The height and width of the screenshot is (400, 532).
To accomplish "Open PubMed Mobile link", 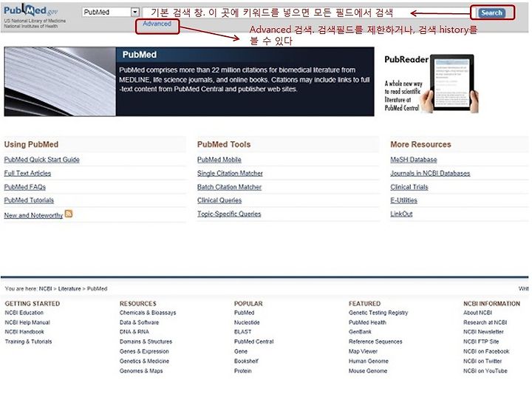I will [x=219, y=160].
